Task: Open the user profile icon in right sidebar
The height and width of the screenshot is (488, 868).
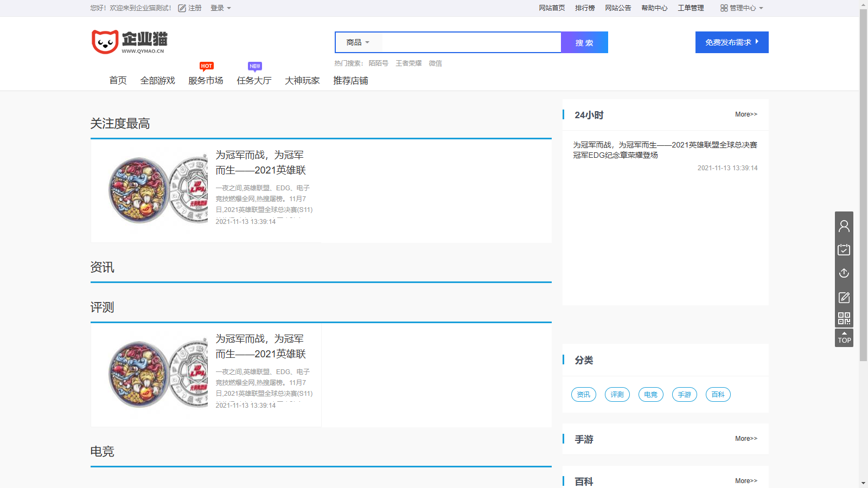Action: pyautogui.click(x=844, y=226)
